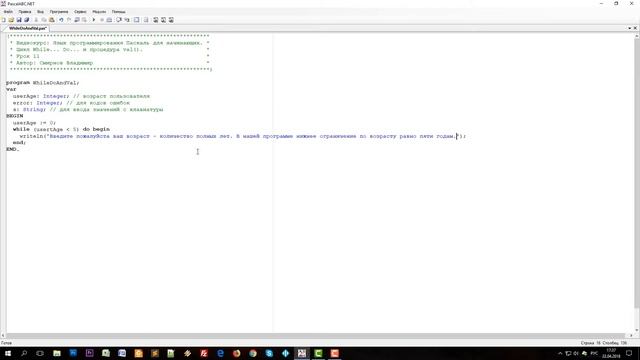The height and width of the screenshot is (360, 640).
Task: Click the 'while (userAge < 5) do begin' line
Action: pyautogui.click(x=61, y=129)
